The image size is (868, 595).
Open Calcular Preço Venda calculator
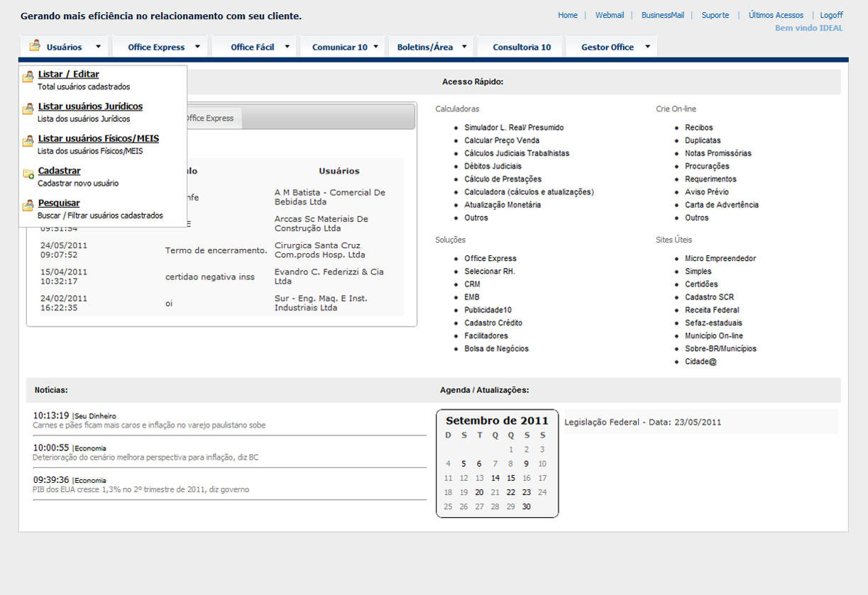502,140
